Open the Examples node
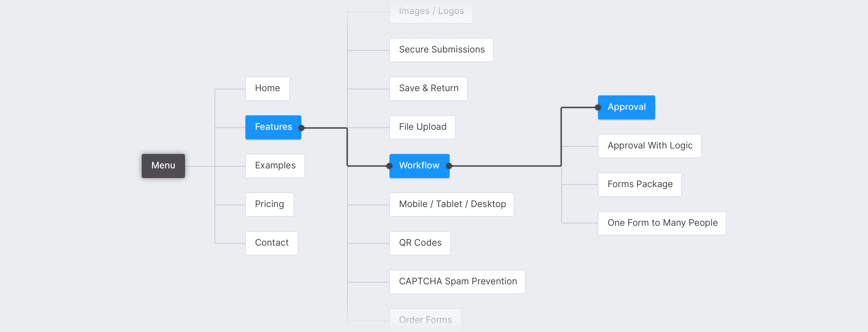 click(275, 166)
